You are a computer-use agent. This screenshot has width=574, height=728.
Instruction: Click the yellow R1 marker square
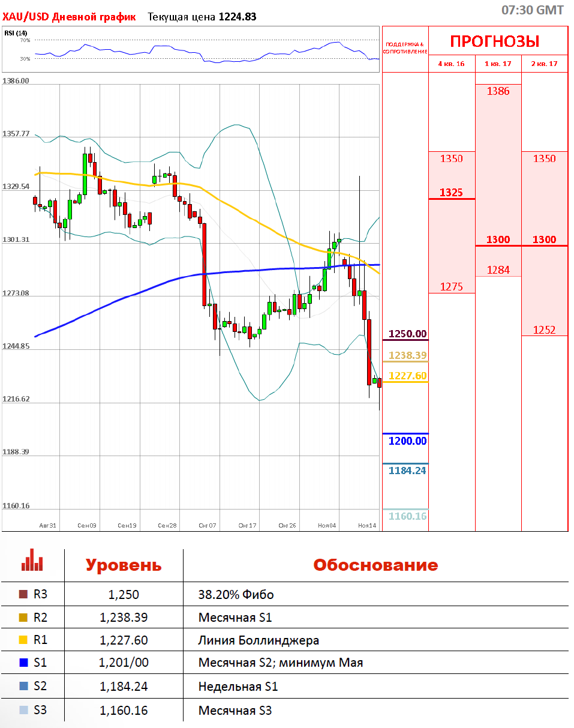click(x=23, y=640)
